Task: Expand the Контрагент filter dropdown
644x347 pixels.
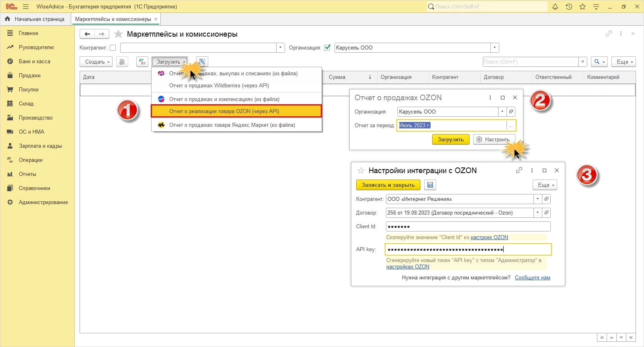Action: pos(281,48)
